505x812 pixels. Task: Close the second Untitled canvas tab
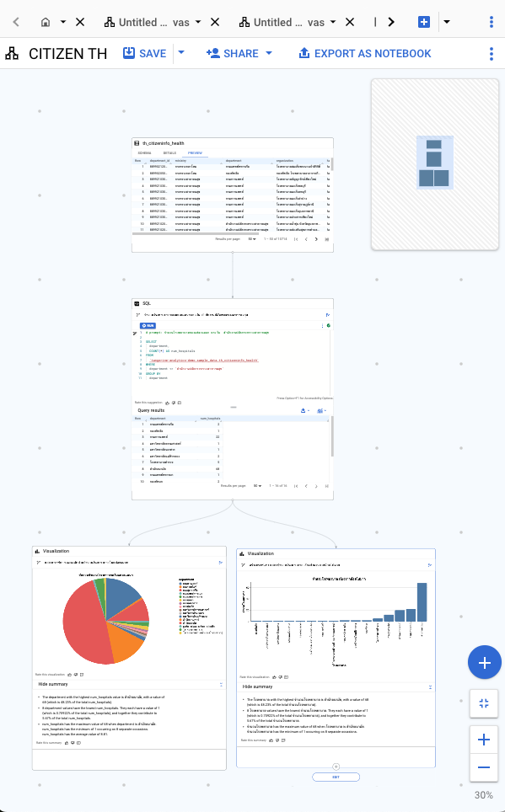350,22
